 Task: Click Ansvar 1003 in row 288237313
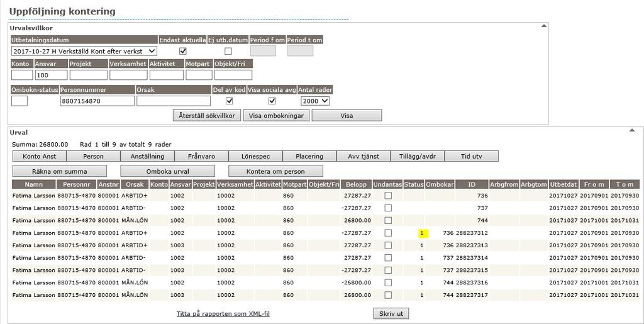pyautogui.click(x=177, y=245)
